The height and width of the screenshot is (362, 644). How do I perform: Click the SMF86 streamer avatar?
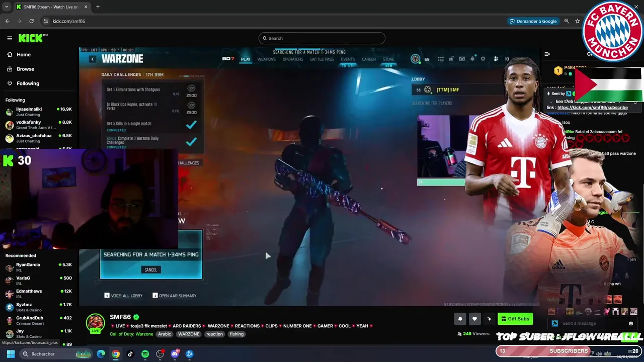click(x=95, y=323)
